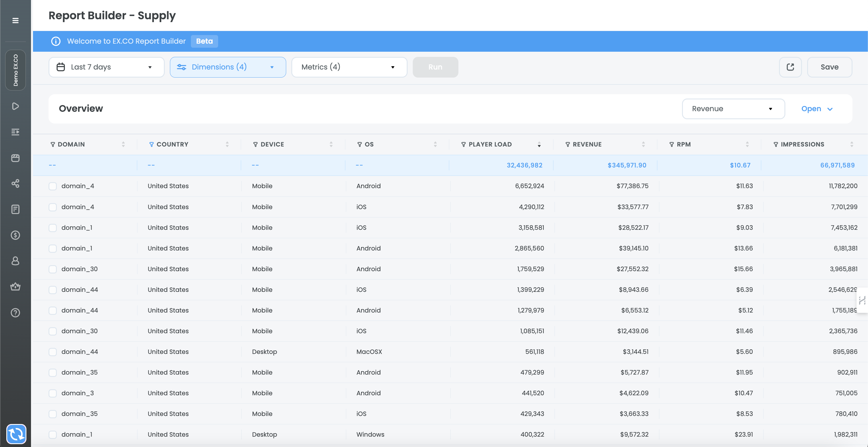This screenshot has height=447, width=868.
Task: Click the OS column header
Action: pos(369,144)
